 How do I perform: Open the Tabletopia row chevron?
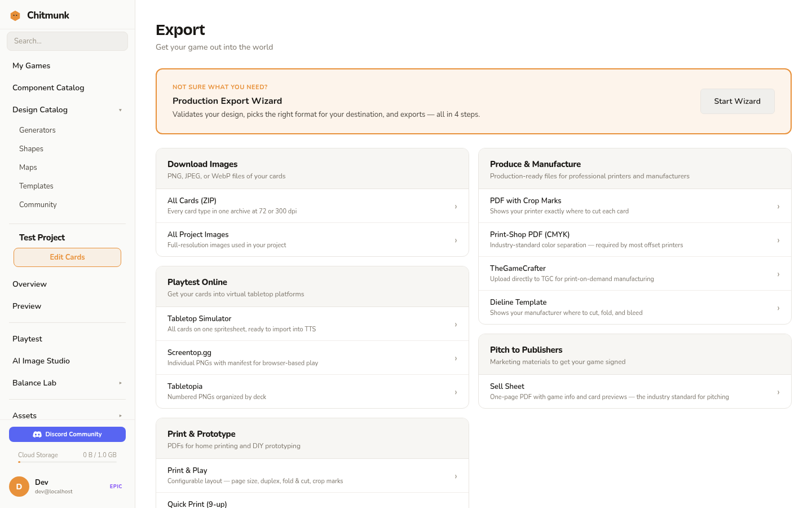point(456,392)
